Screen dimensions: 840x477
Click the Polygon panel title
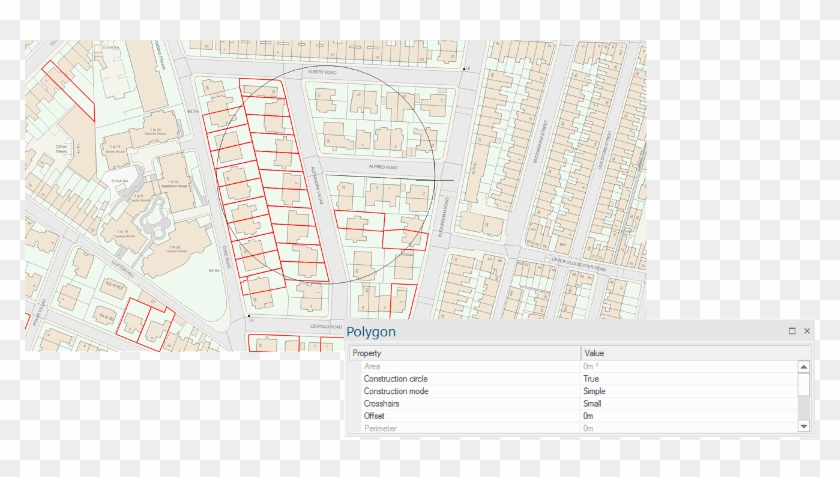click(371, 332)
